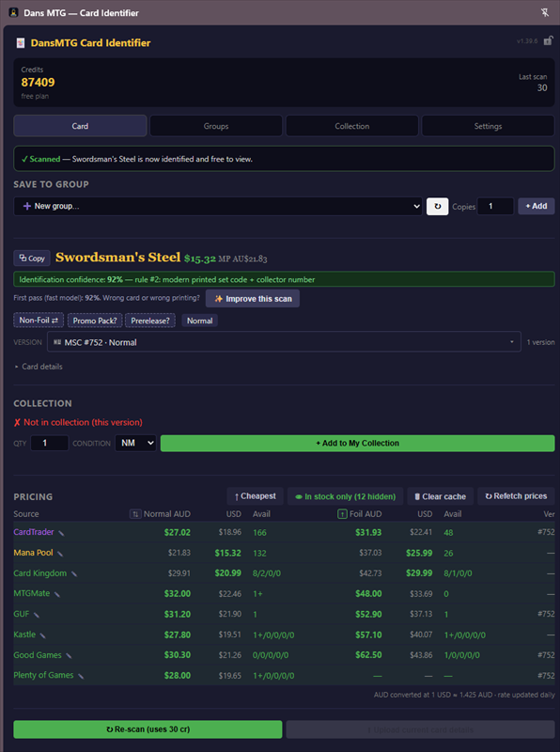Switch to the Collection tab
Screen dimensions: 560x752
pyautogui.click(x=352, y=126)
